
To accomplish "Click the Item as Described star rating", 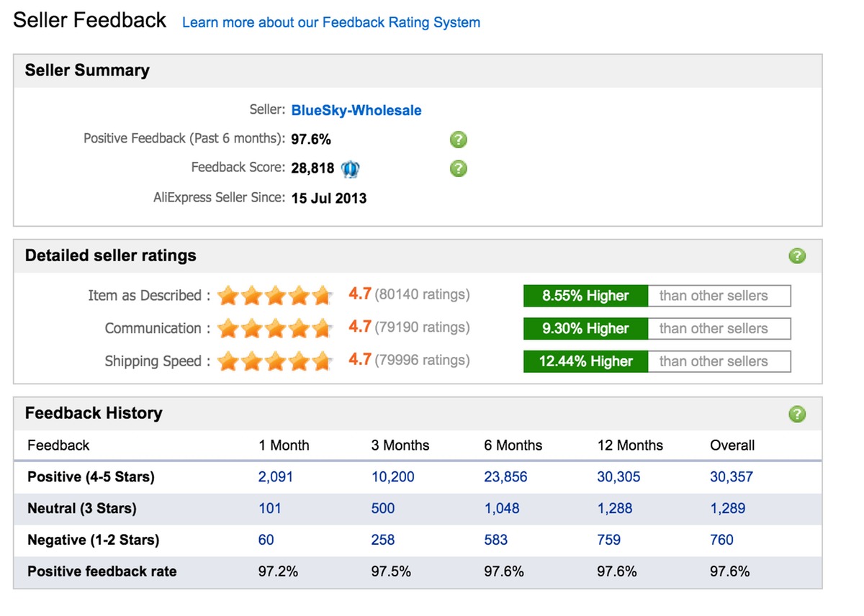I will pos(274,295).
